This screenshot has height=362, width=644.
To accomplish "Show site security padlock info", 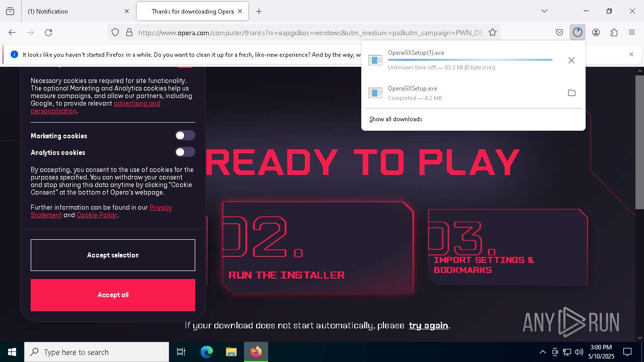I will tap(129, 32).
